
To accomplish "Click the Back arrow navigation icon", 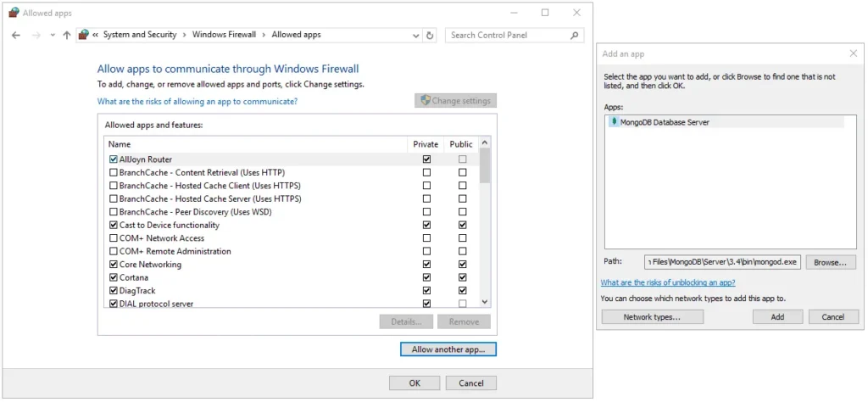I will 16,36.
